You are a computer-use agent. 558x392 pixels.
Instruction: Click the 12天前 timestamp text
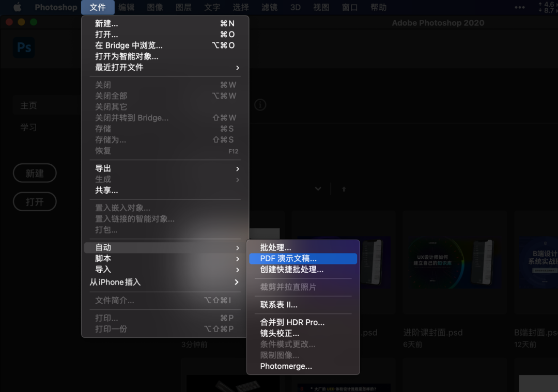click(x=525, y=344)
